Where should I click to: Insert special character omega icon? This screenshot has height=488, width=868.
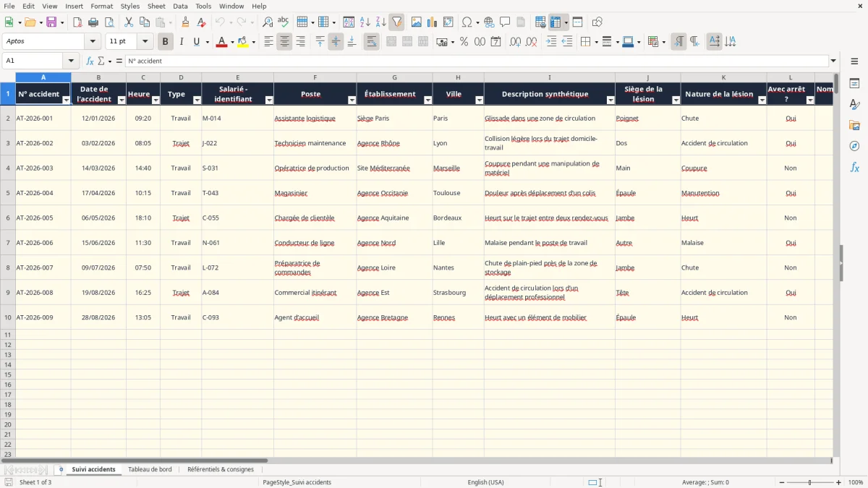point(467,22)
